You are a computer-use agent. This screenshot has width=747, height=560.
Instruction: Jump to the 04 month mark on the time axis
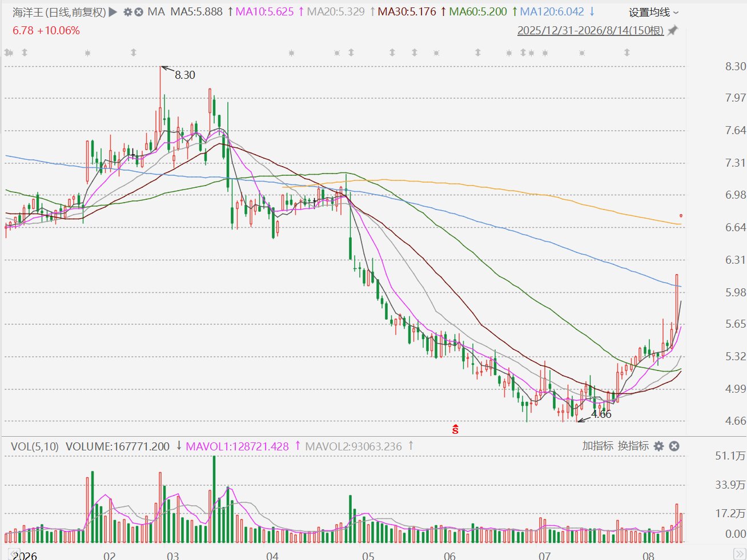pyautogui.click(x=272, y=555)
